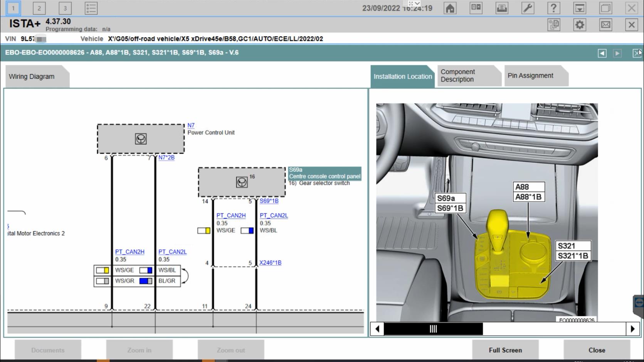Click the Power Control Unit label
Image resolution: width=644 pixels, height=362 pixels.
[211, 132]
